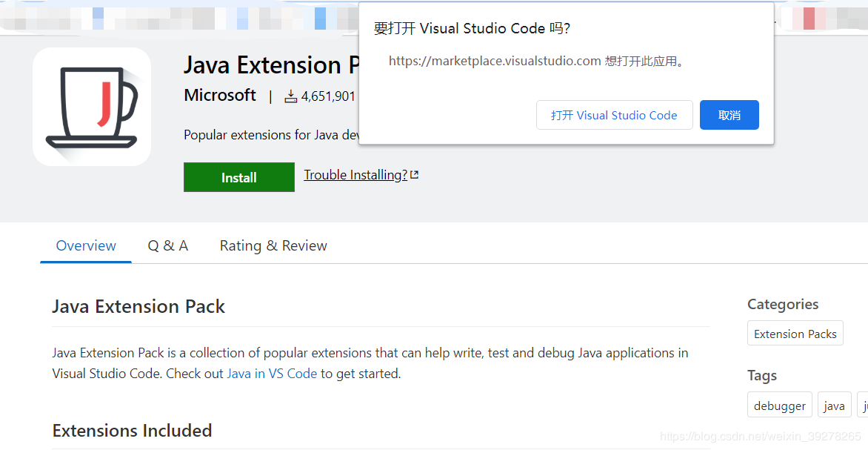Viewport: 868px width, 450px height.
Task: Click the Java Extension Pack coffee cup logo
Action: 92,107
